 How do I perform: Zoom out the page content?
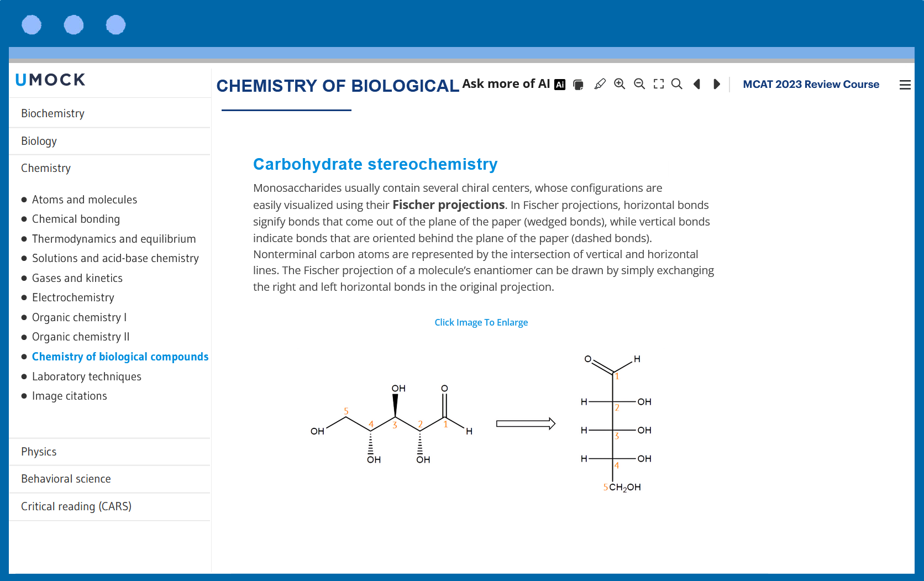pos(639,84)
